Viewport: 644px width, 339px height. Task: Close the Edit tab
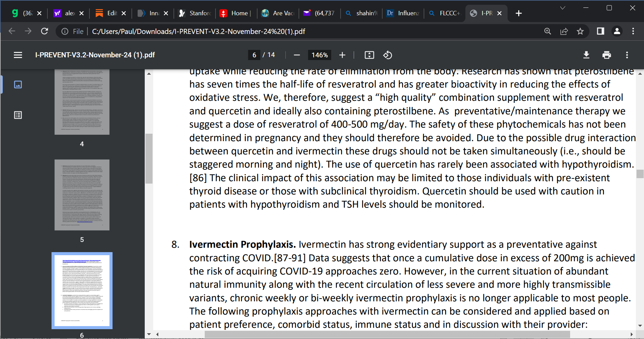124,13
